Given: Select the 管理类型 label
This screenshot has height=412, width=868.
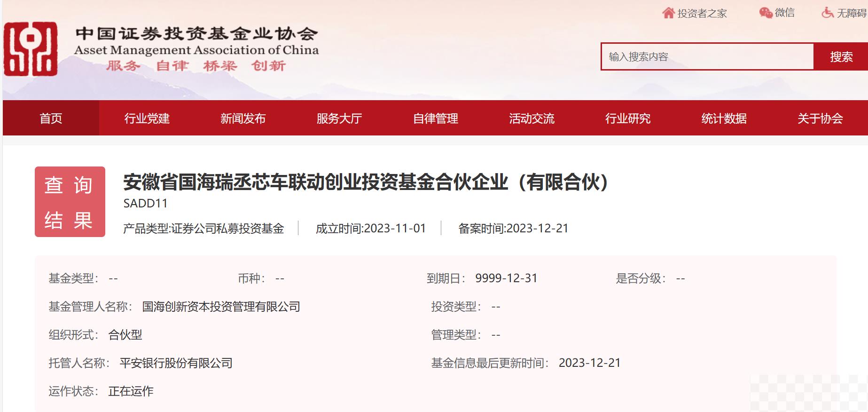Looking at the screenshot, I should coord(456,335).
